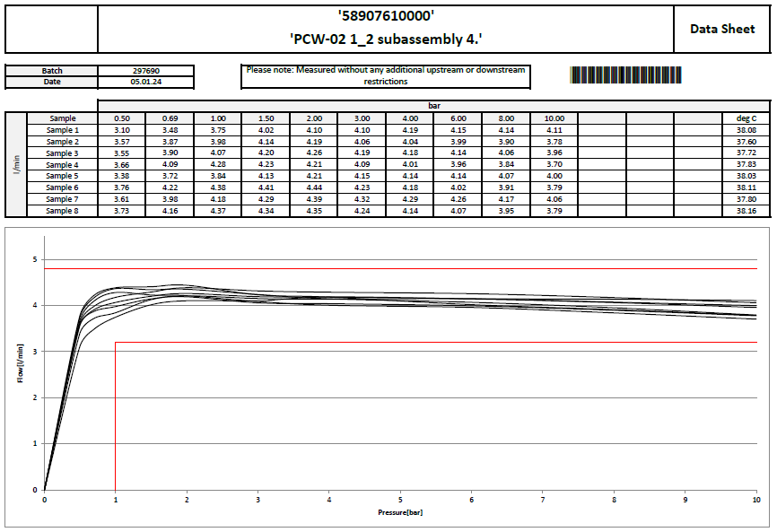
Task: Click the colored barcode image
Action: coord(624,75)
